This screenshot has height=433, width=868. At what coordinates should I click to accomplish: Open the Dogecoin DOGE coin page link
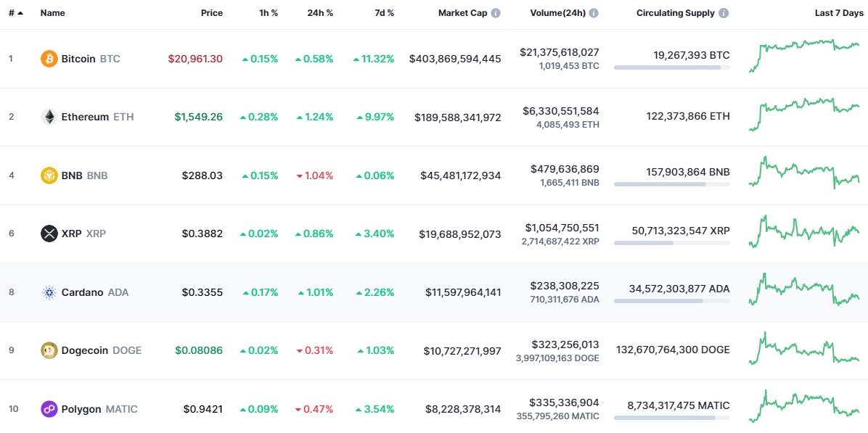[102, 350]
